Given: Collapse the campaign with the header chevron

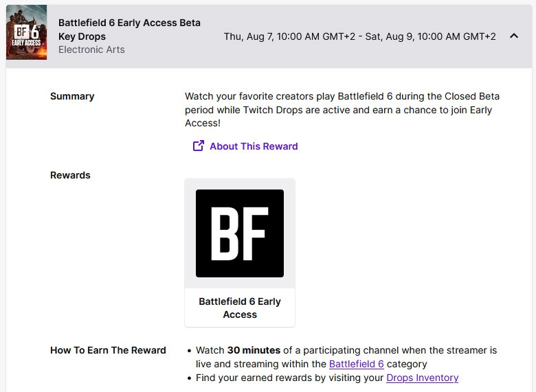Looking at the screenshot, I should 514,36.
